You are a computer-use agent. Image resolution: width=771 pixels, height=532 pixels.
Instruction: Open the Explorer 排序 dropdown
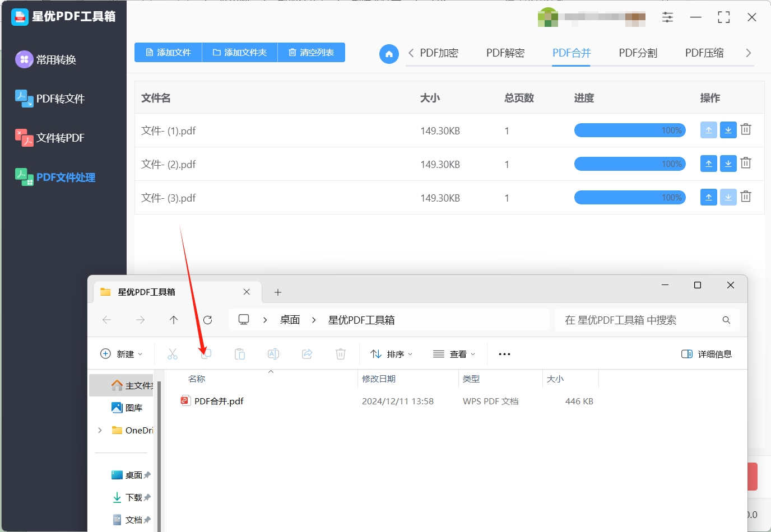coord(392,354)
